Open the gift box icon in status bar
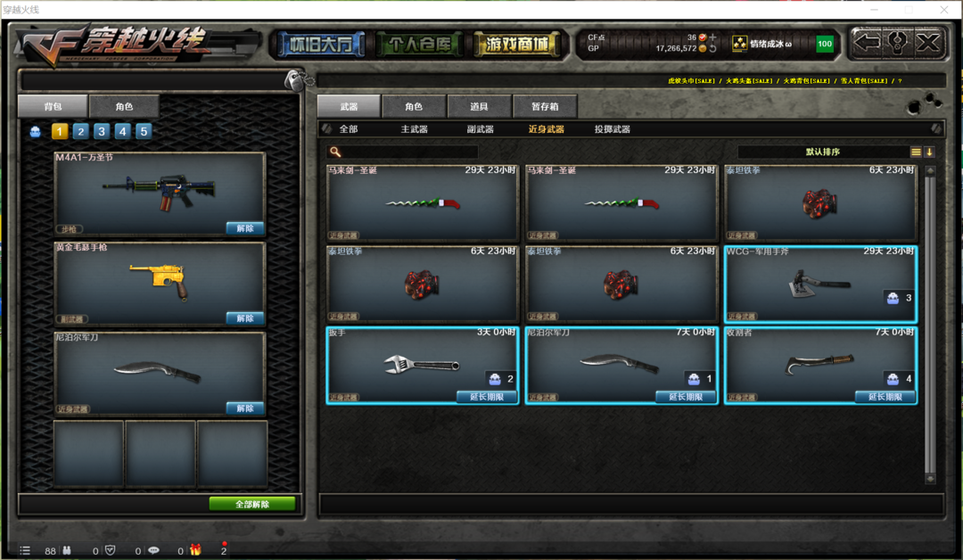The width and height of the screenshot is (963, 560). tap(195, 550)
